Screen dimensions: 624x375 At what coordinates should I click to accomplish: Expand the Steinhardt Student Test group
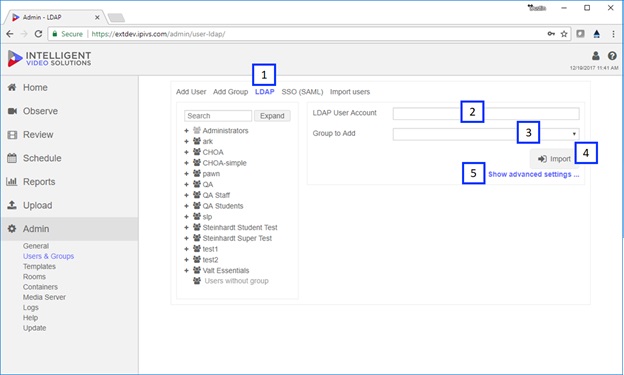click(186, 227)
